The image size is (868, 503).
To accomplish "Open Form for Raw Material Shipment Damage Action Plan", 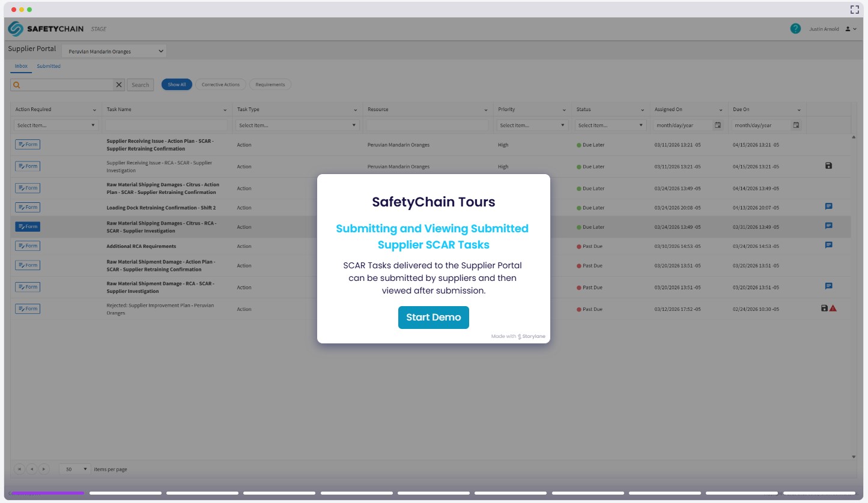I will [28, 265].
